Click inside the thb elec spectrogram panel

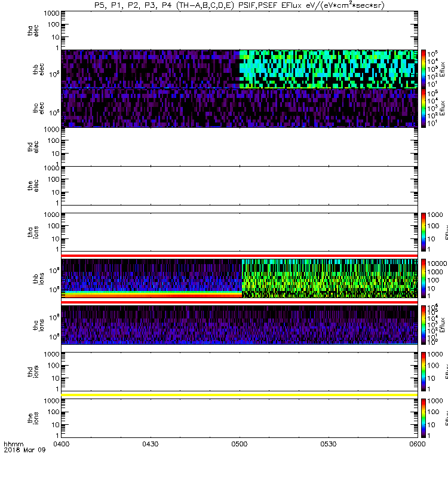[x=240, y=69]
